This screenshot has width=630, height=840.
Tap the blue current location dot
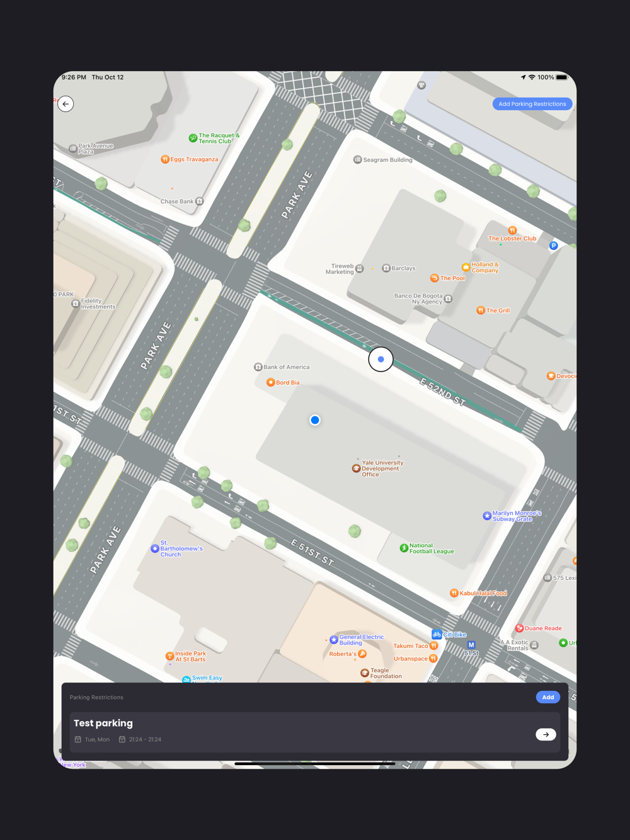point(315,420)
